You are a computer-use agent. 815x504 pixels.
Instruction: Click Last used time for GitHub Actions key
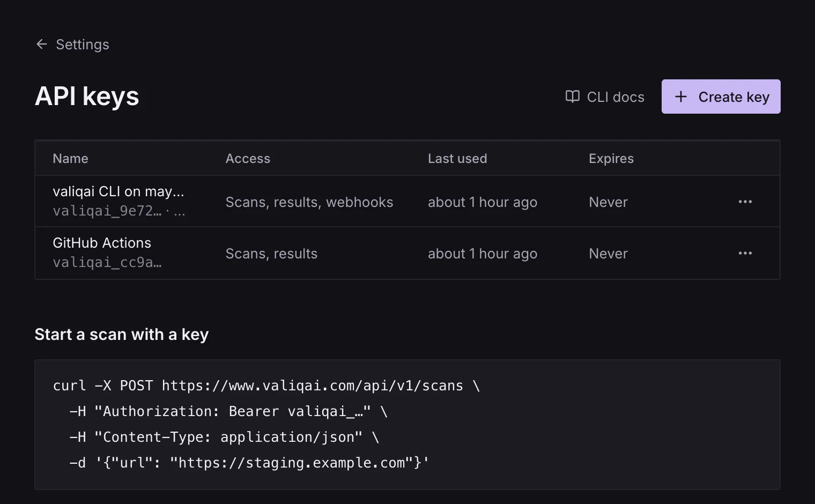483,254
